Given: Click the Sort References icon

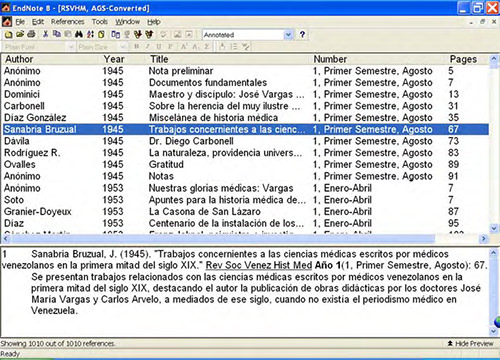Looking at the screenshot, I should [90, 34].
